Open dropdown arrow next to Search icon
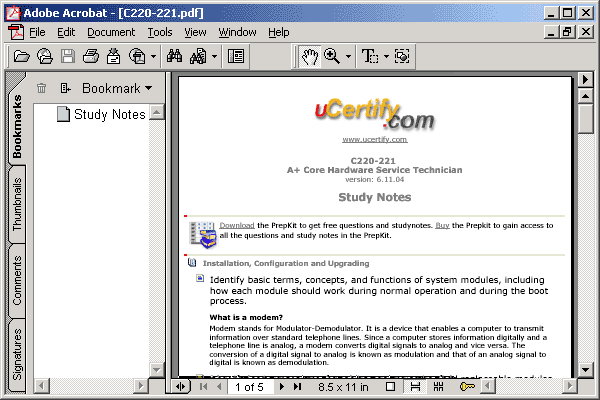 click(x=214, y=57)
